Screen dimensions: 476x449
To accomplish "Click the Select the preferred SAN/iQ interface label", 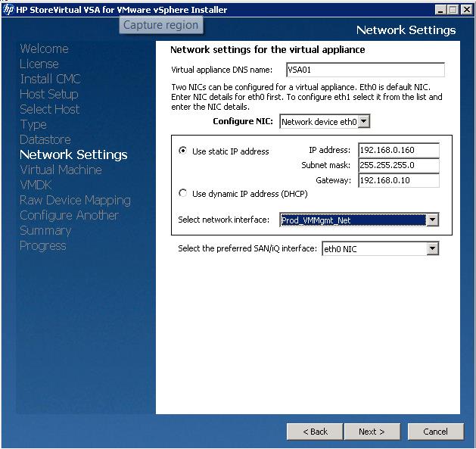I will coord(247,248).
